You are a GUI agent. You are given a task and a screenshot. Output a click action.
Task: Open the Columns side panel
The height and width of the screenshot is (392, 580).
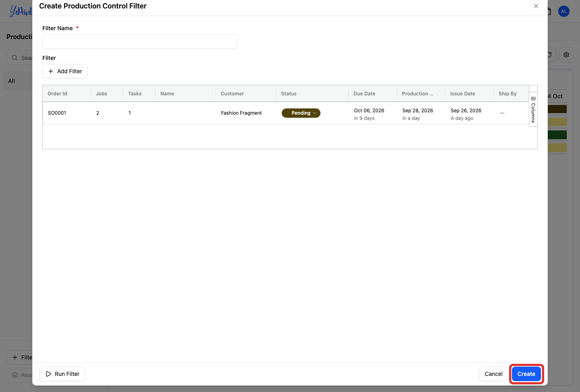pos(533,109)
